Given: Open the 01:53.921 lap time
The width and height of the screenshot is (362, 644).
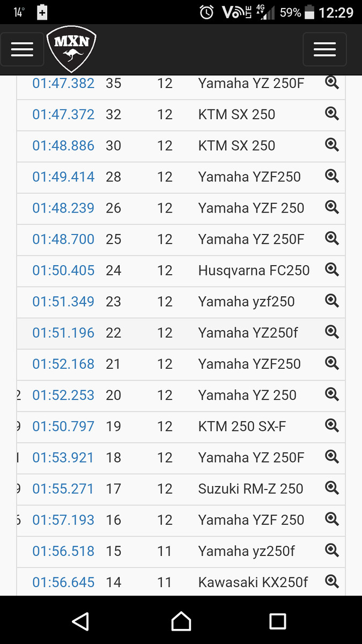Looking at the screenshot, I should 63,458.
